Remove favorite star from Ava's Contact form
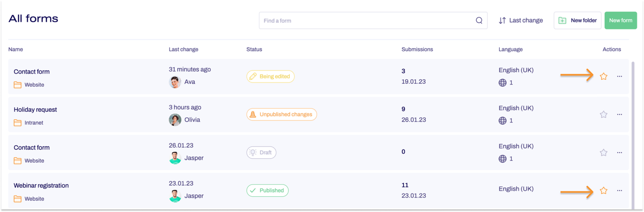 pyautogui.click(x=603, y=76)
